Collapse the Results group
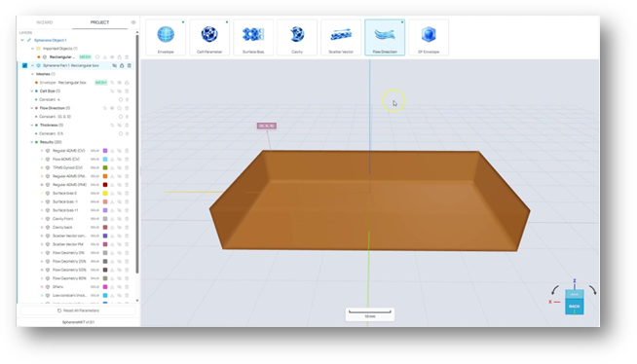Image resolution: width=637 pixels, height=364 pixels. tap(32, 142)
